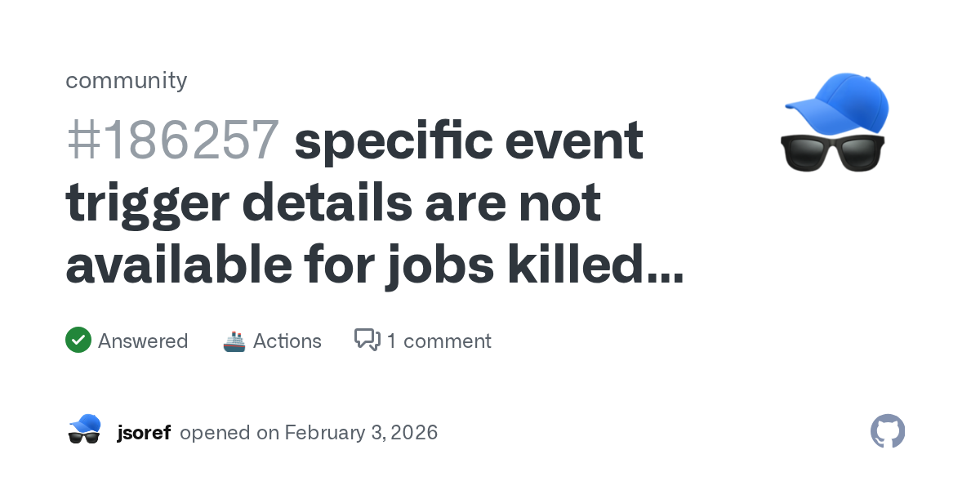Open the "1 comment" link
The width and height of the screenshot is (980, 490).
[439, 341]
